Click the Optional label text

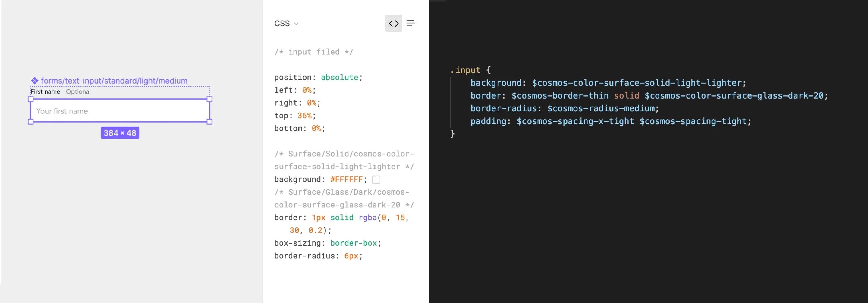pyautogui.click(x=78, y=91)
